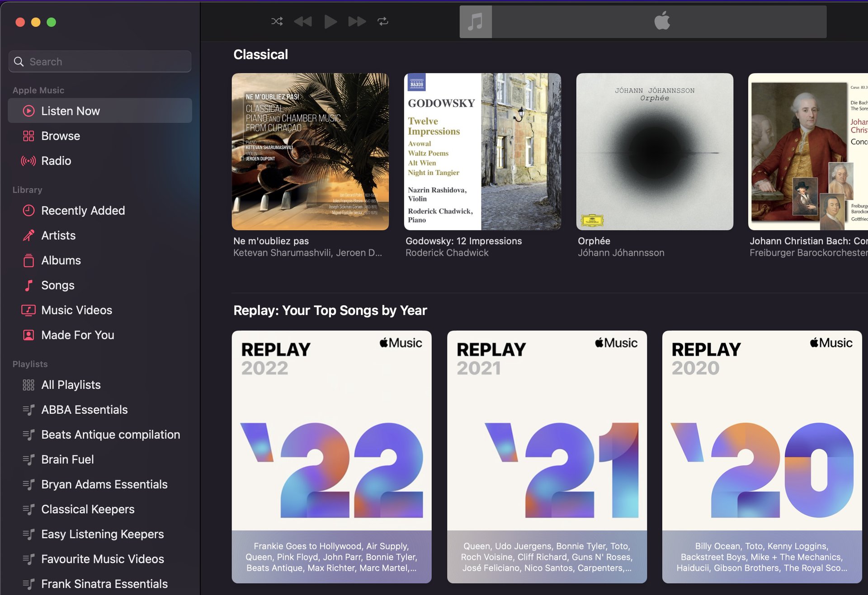This screenshot has height=595, width=868.
Task: Open the All Playlists view
Action: 71,384
